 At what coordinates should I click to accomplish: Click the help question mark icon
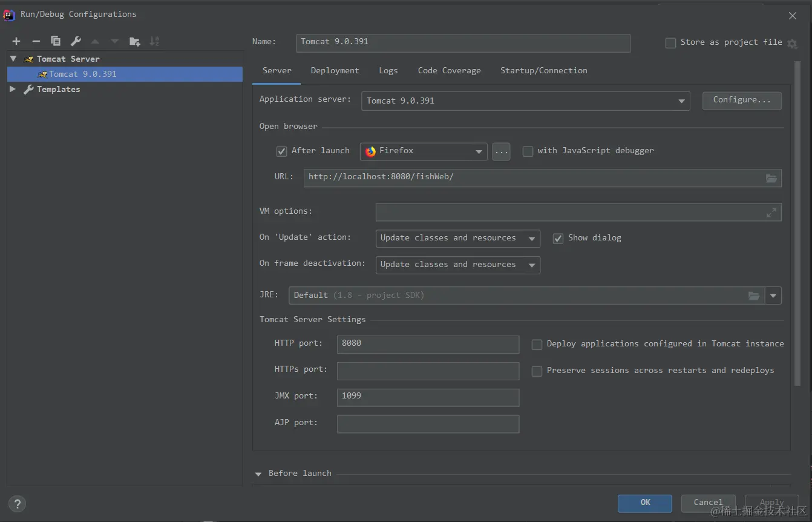coord(17,503)
